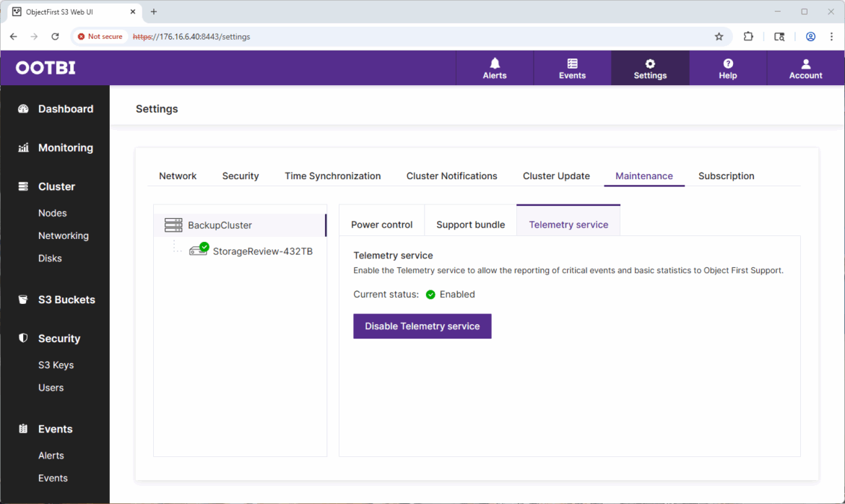Click the Dashboard gauge icon in sidebar
This screenshot has width=845, height=504.
pyautogui.click(x=23, y=109)
